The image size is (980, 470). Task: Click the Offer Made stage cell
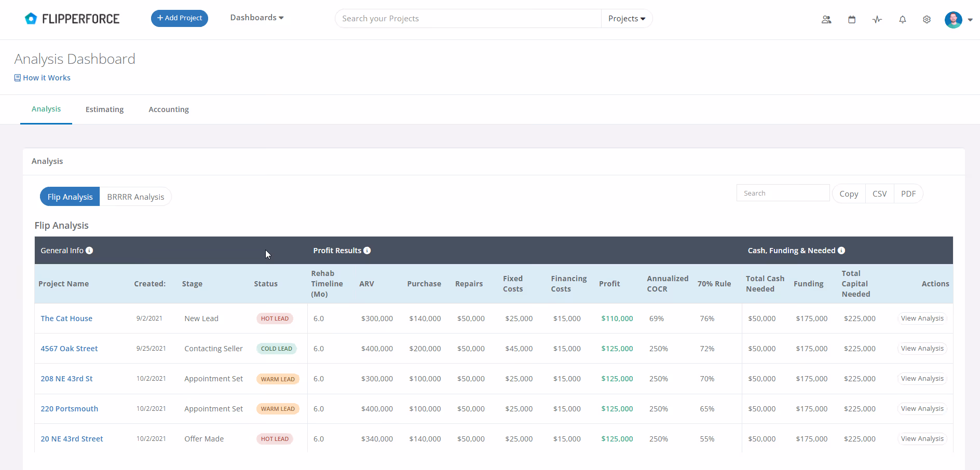(x=204, y=439)
